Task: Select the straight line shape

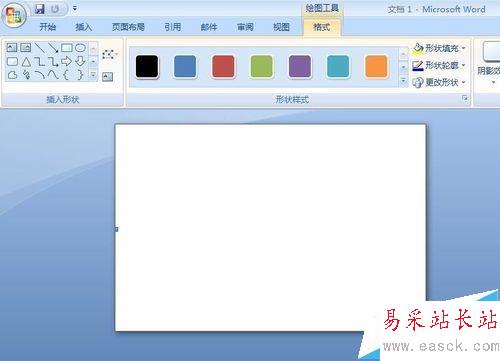Action: coord(40,48)
